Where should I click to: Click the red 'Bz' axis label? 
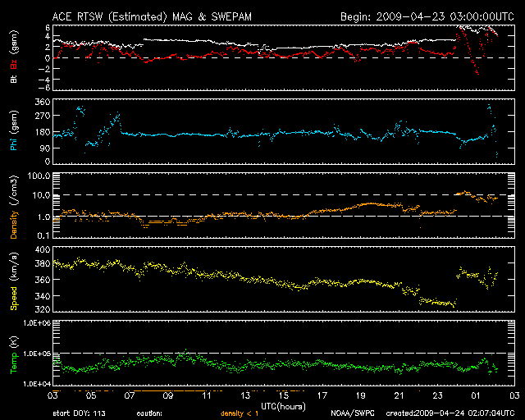(13, 64)
